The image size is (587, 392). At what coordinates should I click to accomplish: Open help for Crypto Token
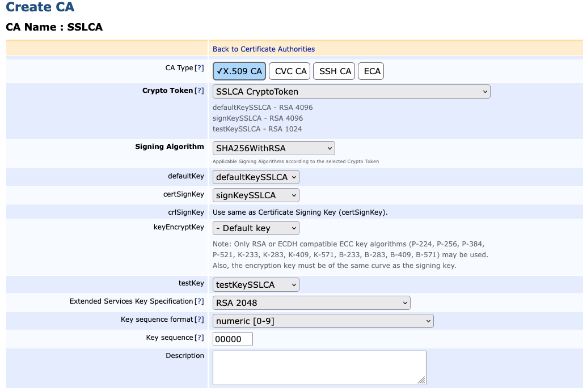(199, 91)
